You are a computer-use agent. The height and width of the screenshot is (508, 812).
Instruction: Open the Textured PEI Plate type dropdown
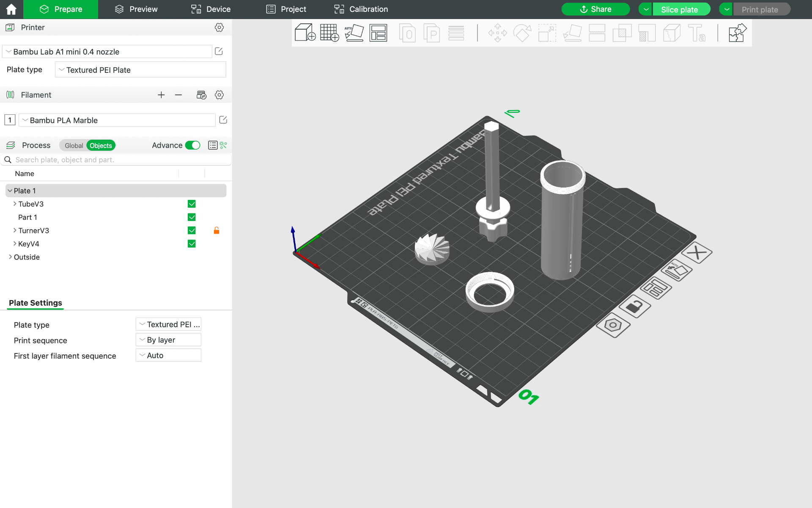pyautogui.click(x=140, y=70)
